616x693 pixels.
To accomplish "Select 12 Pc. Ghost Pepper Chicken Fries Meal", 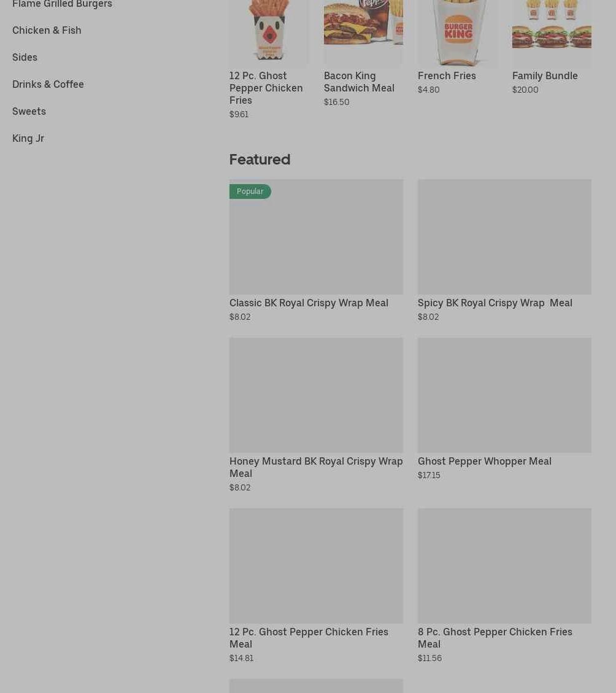I will (x=309, y=638).
